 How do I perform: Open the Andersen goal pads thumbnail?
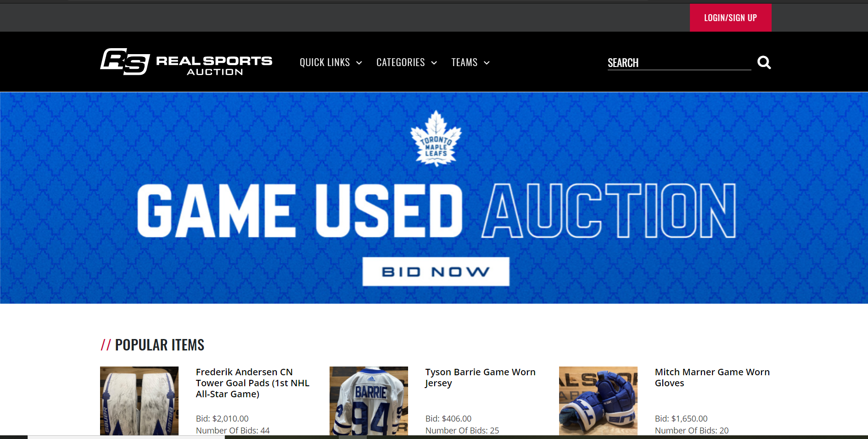[139, 401]
